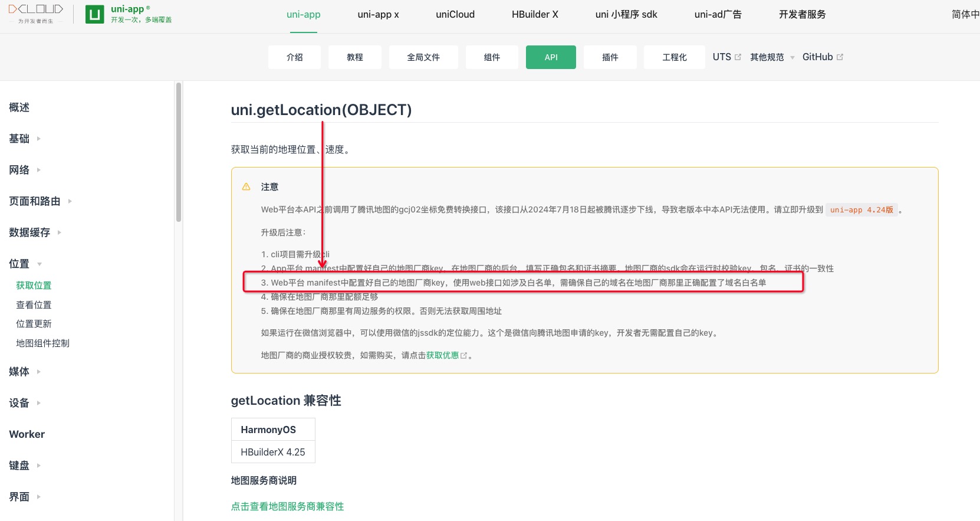Click the green uni-app logo icon

(94, 14)
